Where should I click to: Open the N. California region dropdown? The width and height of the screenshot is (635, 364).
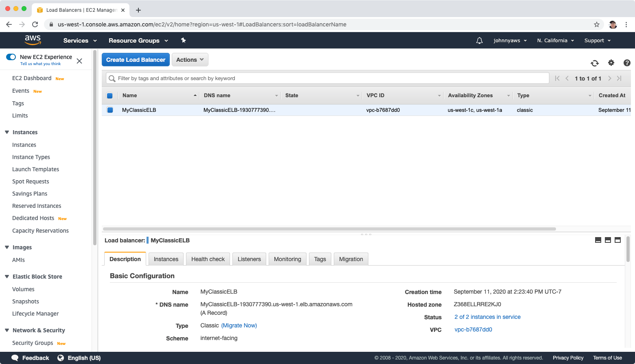[555, 41]
